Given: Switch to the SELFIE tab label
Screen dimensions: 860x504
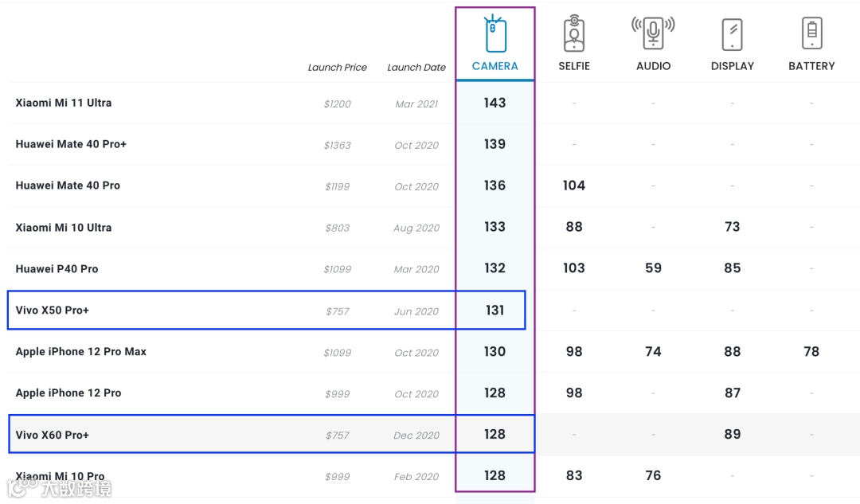Looking at the screenshot, I should pyautogui.click(x=574, y=66).
